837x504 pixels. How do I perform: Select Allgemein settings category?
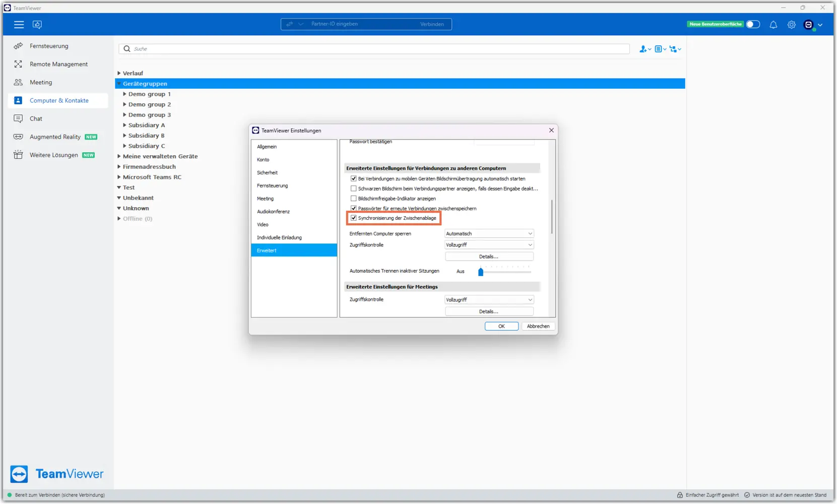coord(294,147)
